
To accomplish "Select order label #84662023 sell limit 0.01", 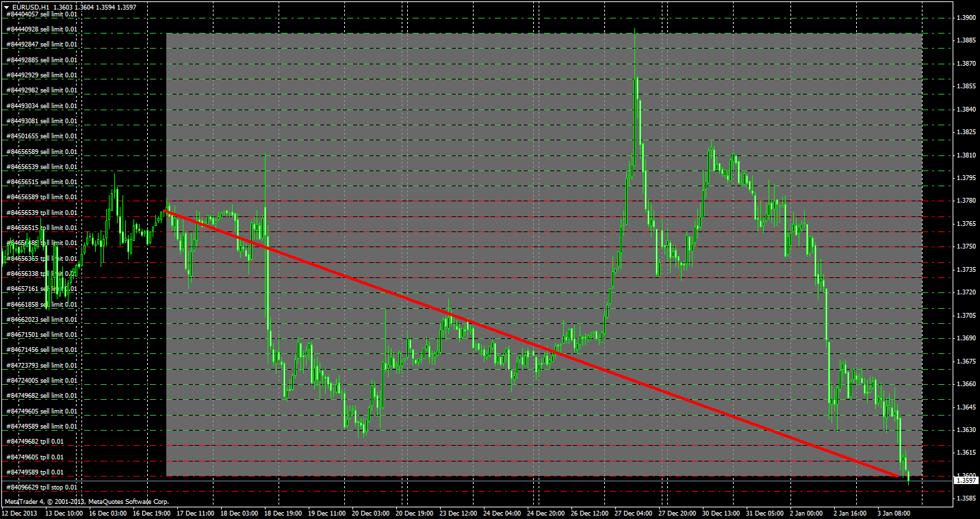I will click(42, 320).
